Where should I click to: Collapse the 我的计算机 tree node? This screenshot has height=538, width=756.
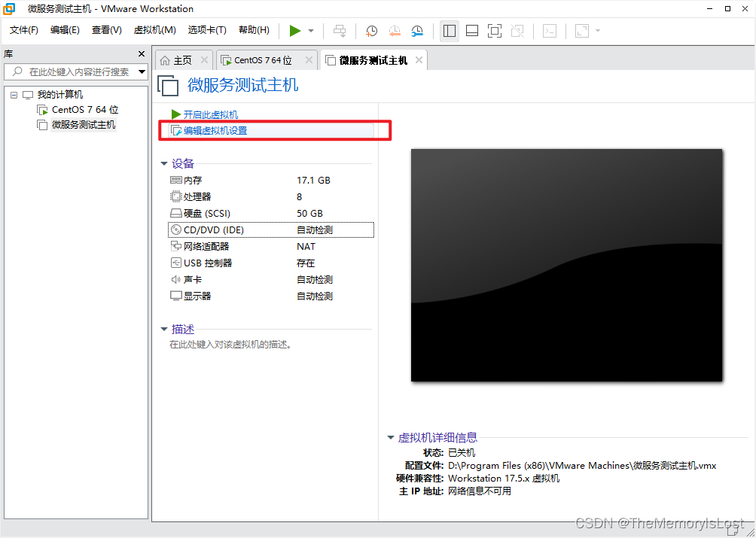click(x=14, y=96)
